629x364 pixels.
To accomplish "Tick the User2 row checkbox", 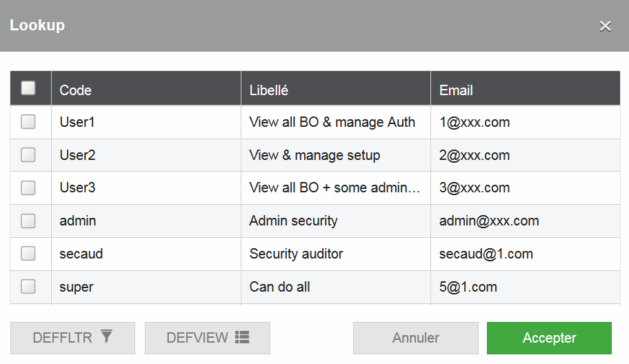I will tap(28, 155).
